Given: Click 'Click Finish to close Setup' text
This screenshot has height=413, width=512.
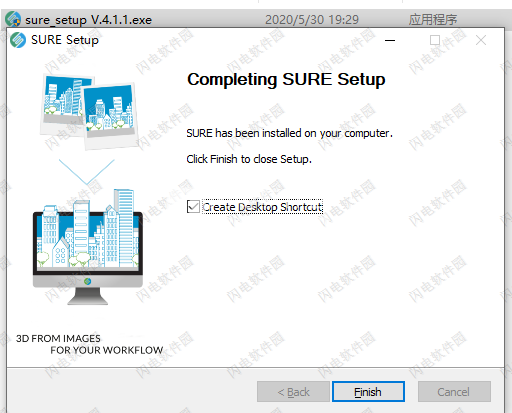Looking at the screenshot, I should click(x=249, y=159).
